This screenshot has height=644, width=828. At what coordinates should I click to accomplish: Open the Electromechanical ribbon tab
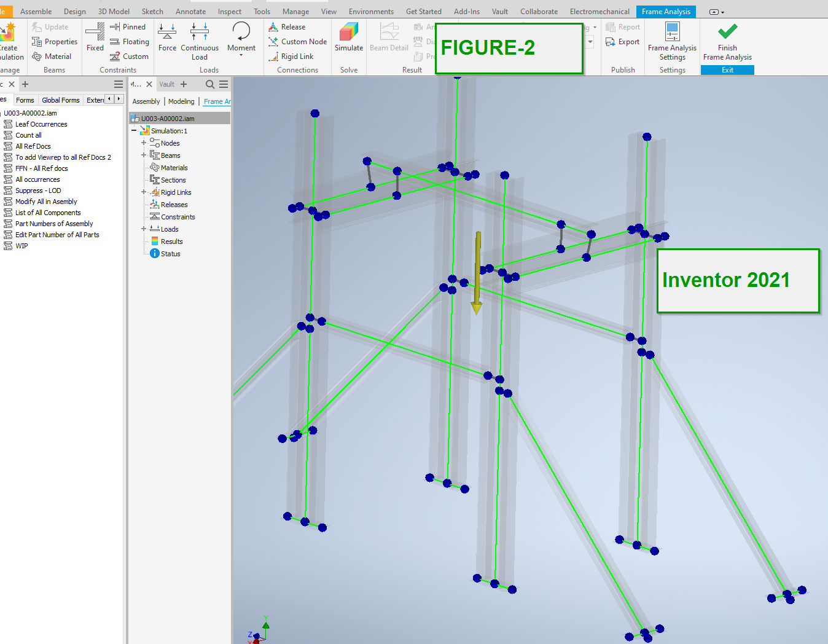point(600,12)
